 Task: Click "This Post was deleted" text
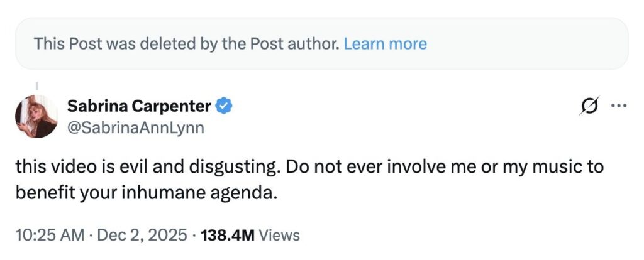tap(126, 44)
